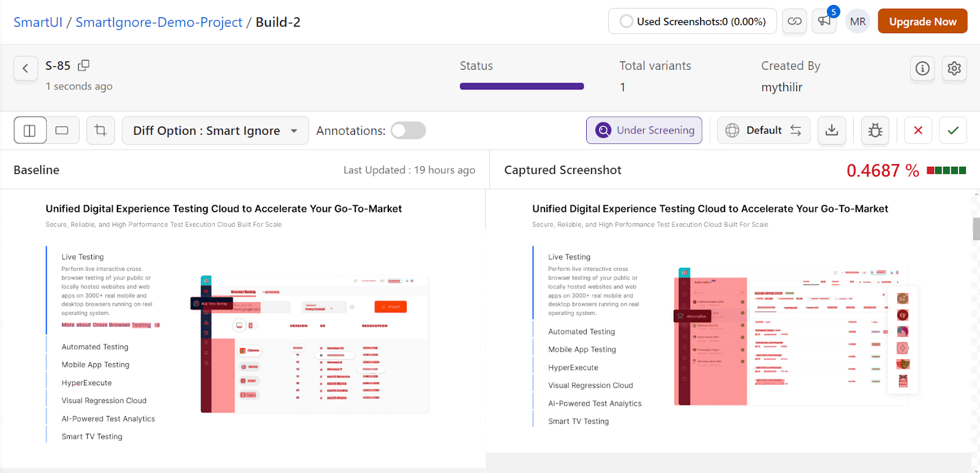Open the announcements megaphone icon
The height and width of the screenshot is (473, 980).
(824, 21)
